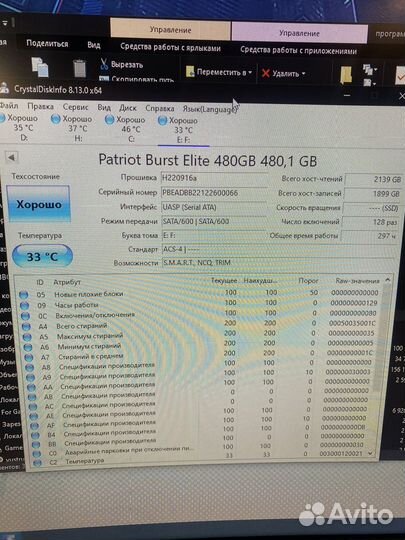This screenshot has height=540, width=405.
Task: Click the S.M.A.R.T., NCQ, TRIM features field
Action: [277, 263]
